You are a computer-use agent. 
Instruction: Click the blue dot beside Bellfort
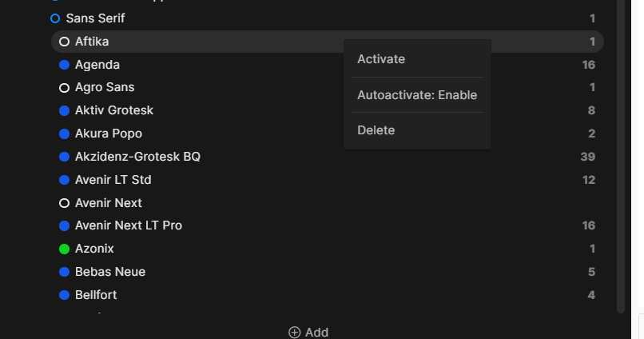(65, 295)
